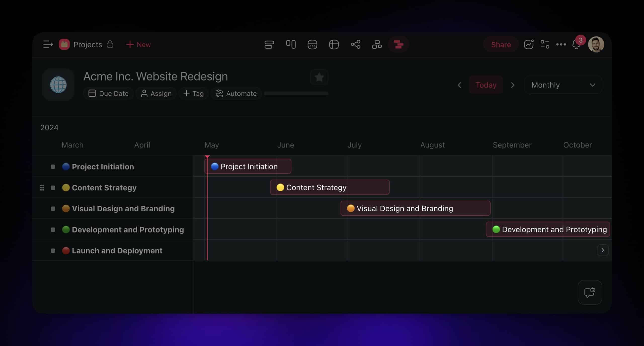Screen dimensions: 644x346
Task: Mark Launch and Deployment as done
Action: click(x=53, y=251)
